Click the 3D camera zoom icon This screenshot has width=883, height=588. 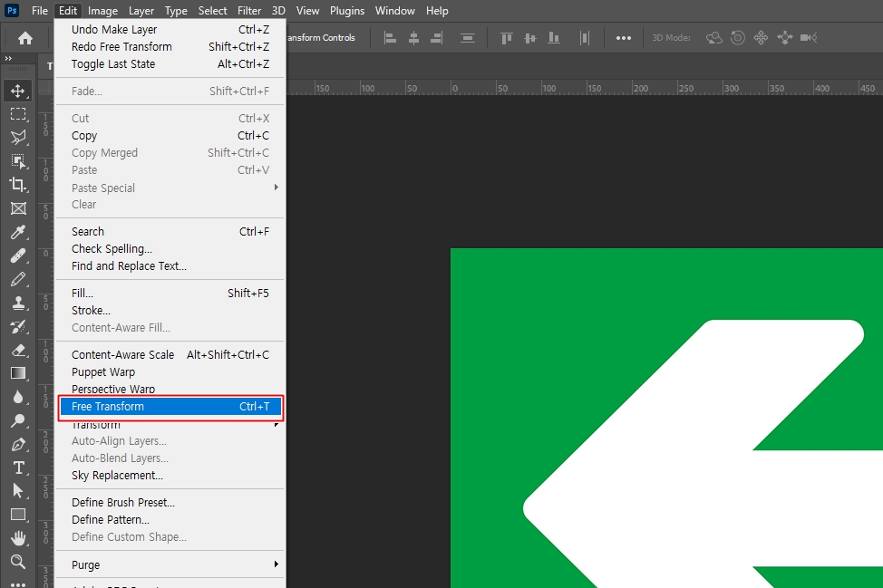(x=809, y=38)
